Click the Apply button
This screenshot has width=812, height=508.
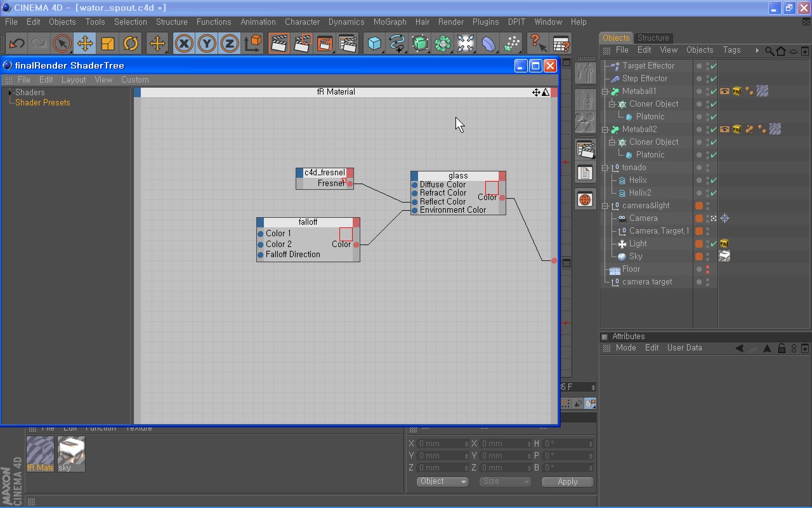coord(568,481)
